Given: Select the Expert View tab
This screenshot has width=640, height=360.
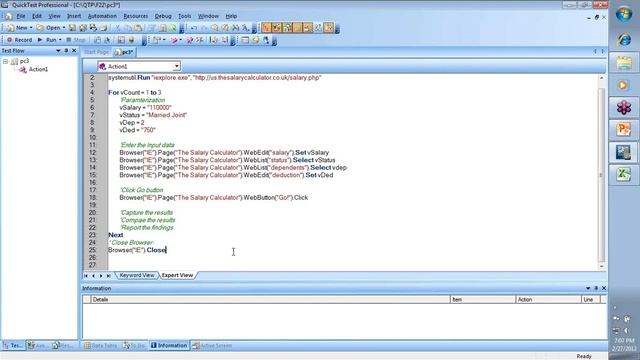Looking at the screenshot, I should 177,276.
